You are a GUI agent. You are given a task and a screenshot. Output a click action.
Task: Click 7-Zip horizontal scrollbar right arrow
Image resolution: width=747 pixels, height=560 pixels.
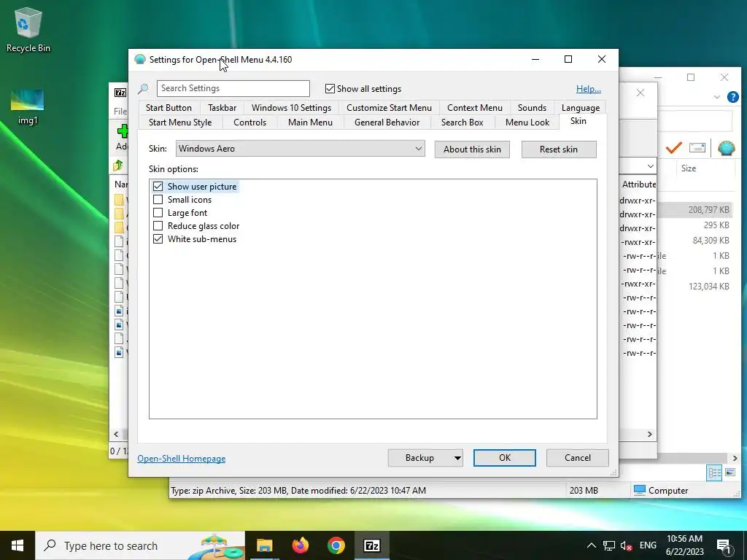(649, 435)
